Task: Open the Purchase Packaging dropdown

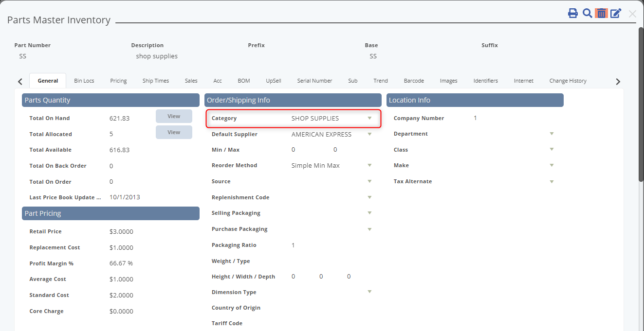Action: click(x=369, y=229)
